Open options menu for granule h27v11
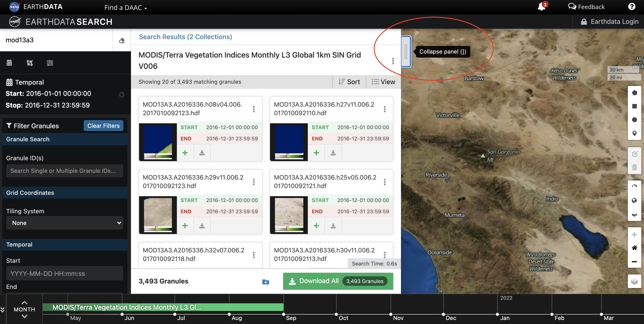The image size is (644, 324). tap(385, 109)
